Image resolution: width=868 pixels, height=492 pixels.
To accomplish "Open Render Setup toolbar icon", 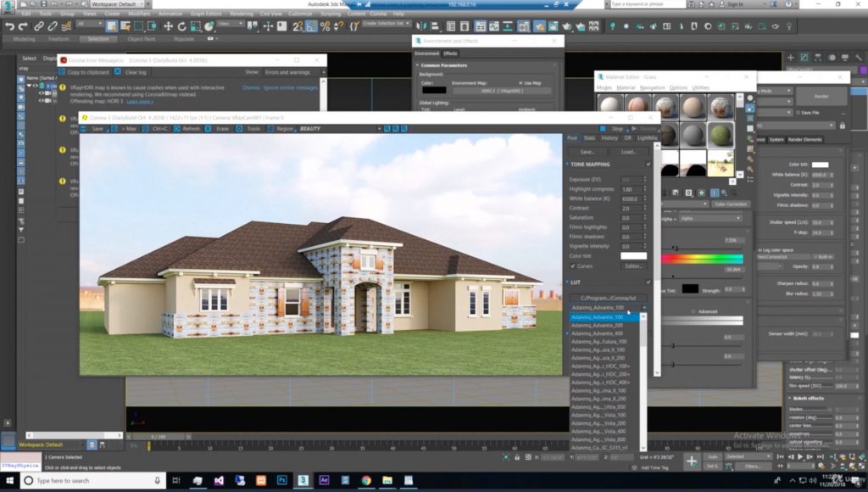I will [x=539, y=26].
